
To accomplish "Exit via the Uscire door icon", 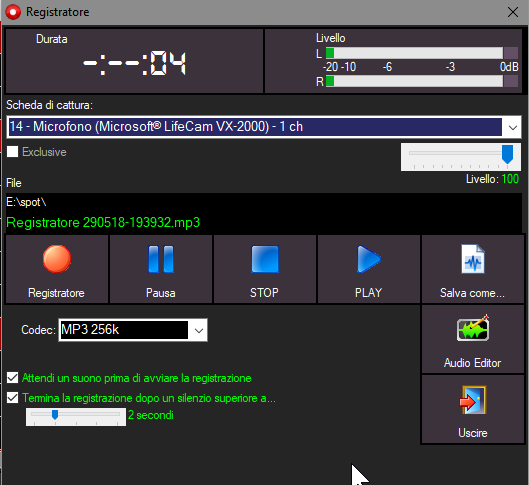I will (473, 400).
